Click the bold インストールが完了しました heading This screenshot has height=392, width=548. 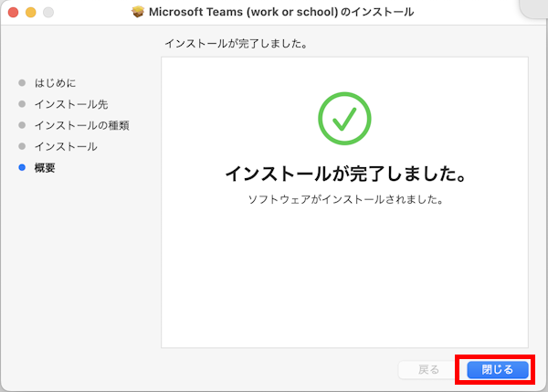click(x=345, y=173)
